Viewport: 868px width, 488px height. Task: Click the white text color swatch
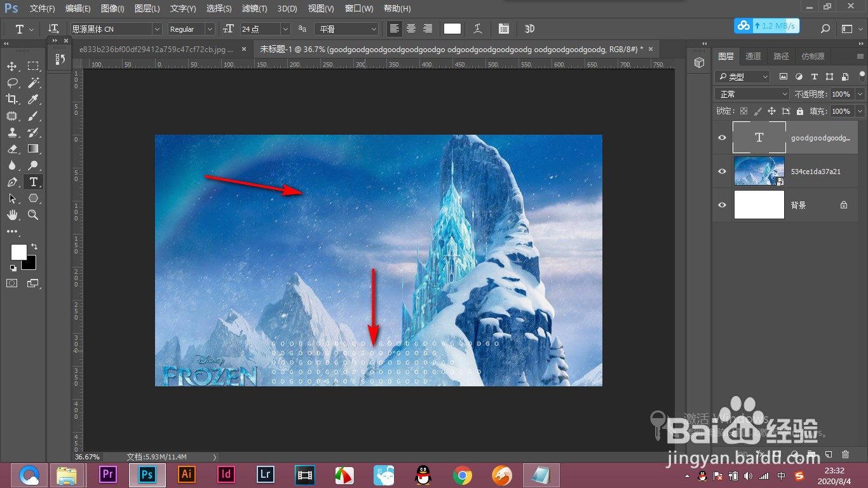tap(452, 29)
